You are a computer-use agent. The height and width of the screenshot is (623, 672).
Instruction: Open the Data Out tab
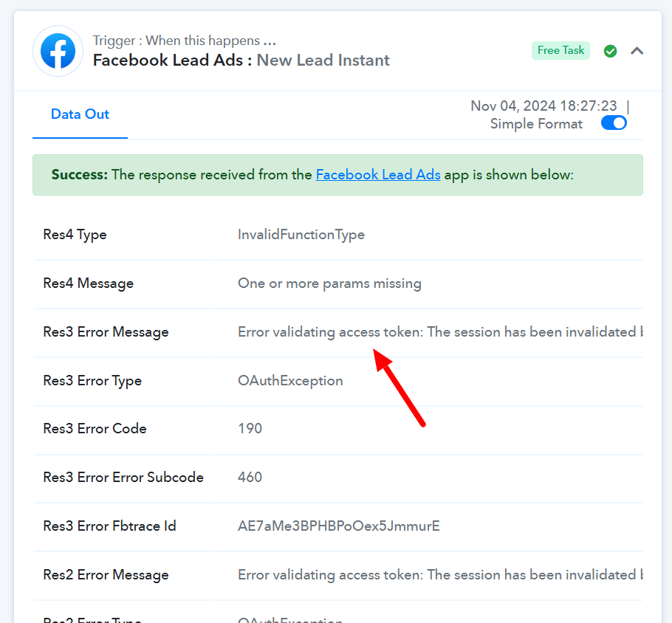pos(80,114)
